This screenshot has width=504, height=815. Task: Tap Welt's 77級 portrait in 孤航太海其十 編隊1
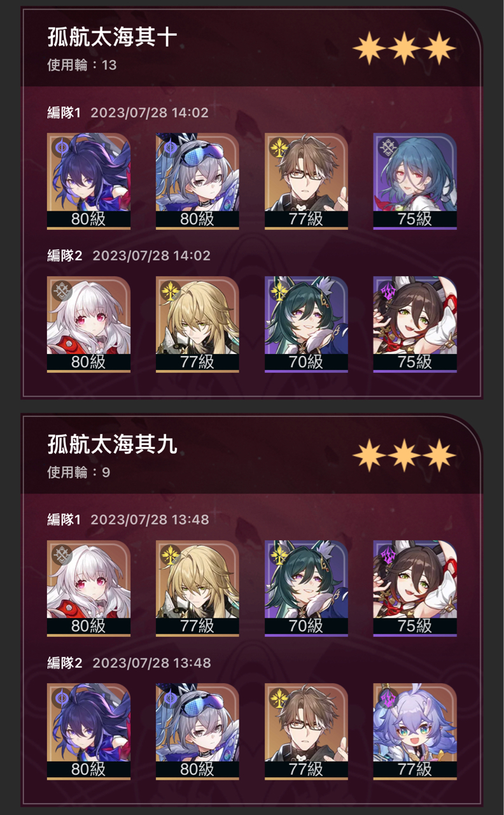pos(306,181)
